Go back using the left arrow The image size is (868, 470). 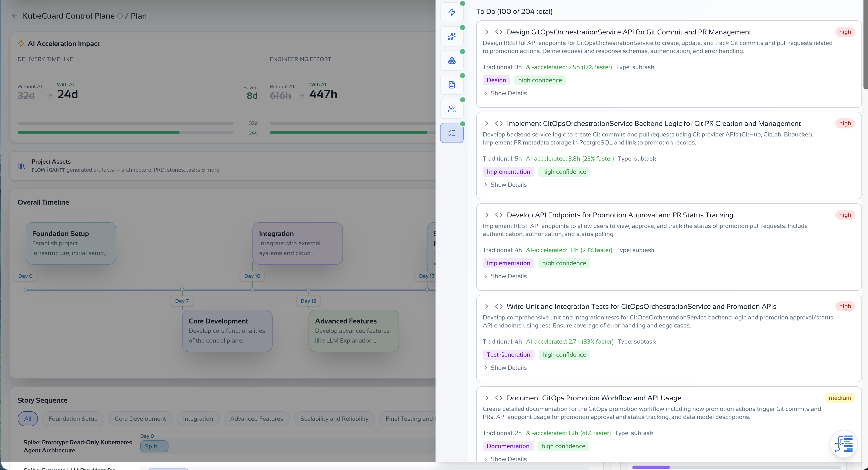pos(15,16)
